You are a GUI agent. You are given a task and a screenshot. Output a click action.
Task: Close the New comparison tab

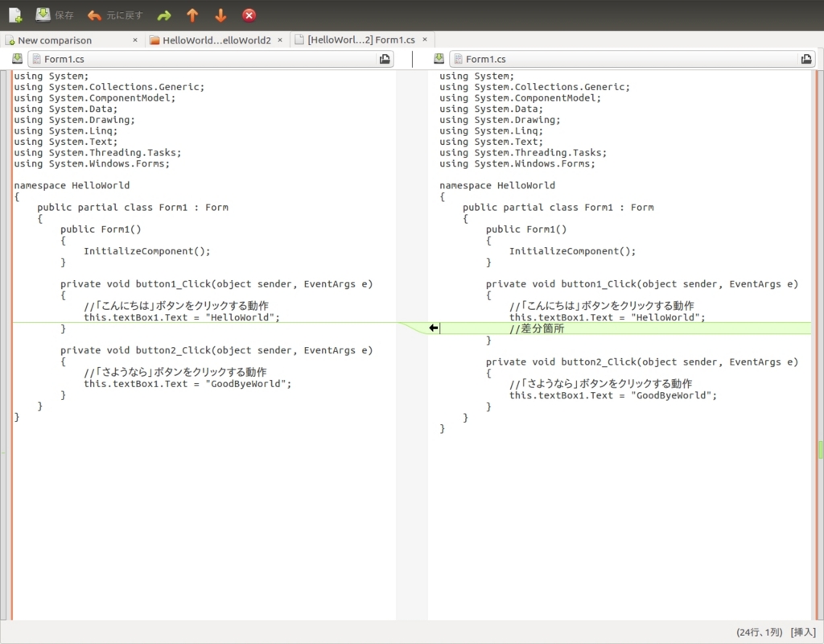pyautogui.click(x=134, y=39)
